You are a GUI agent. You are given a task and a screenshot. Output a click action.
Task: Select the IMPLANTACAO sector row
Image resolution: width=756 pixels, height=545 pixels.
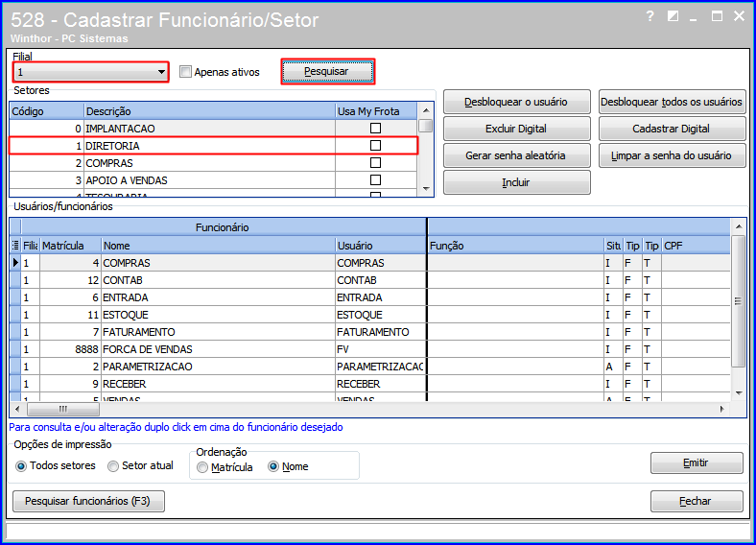click(213, 129)
